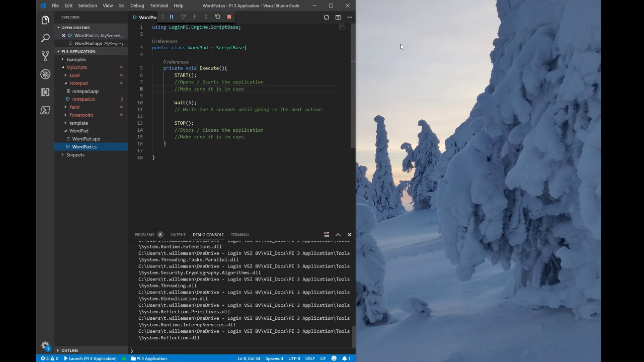Restart the debug session
644x362 pixels.
pyautogui.click(x=217, y=17)
